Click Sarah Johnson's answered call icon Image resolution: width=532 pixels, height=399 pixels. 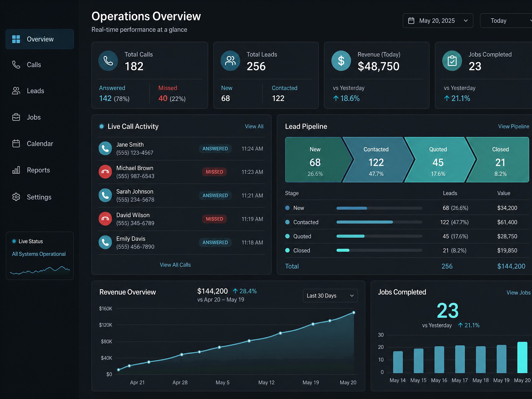click(105, 195)
